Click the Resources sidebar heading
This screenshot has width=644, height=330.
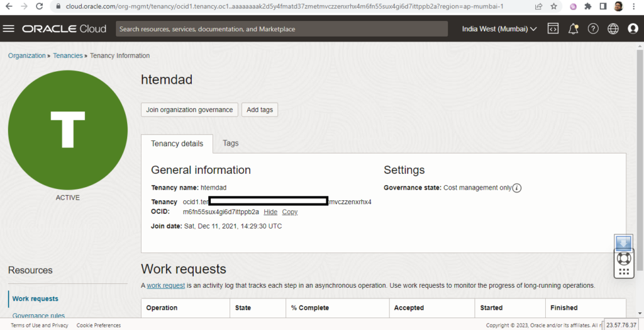point(30,270)
